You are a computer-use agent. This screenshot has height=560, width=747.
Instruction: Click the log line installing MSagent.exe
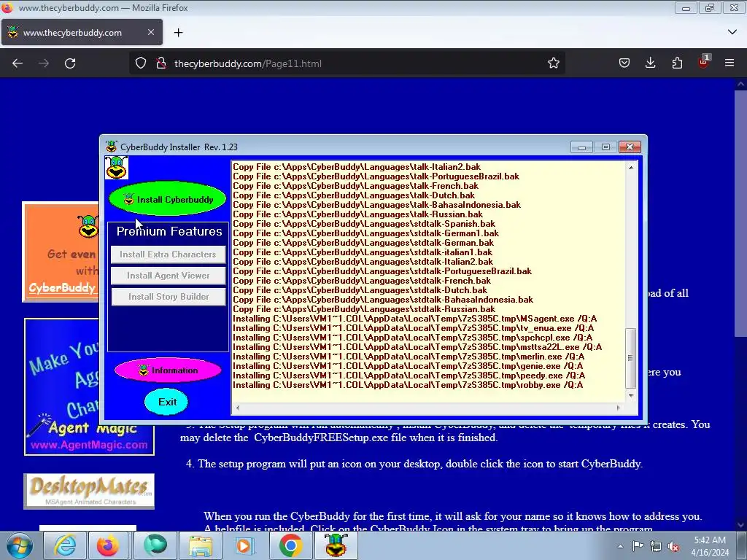pos(414,318)
